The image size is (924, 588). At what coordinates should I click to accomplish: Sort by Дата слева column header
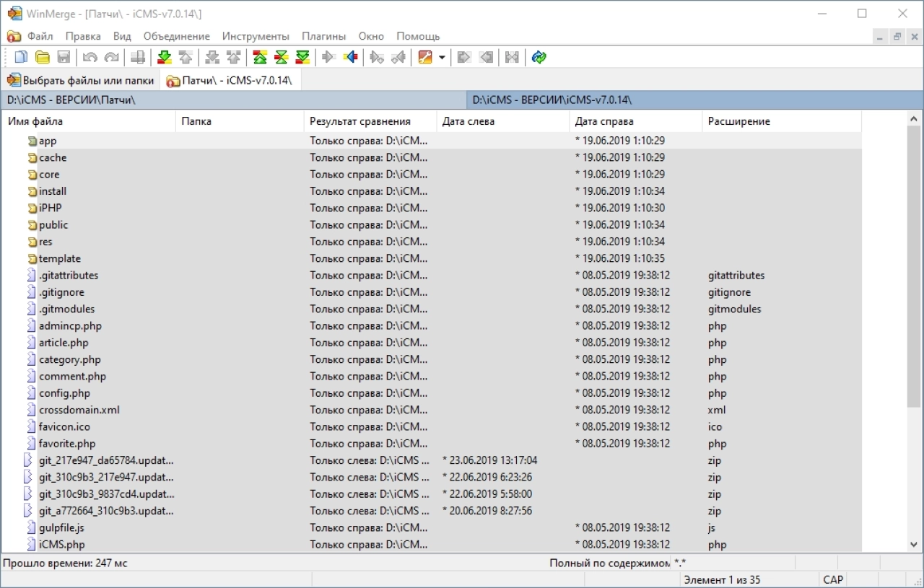pyautogui.click(x=503, y=121)
